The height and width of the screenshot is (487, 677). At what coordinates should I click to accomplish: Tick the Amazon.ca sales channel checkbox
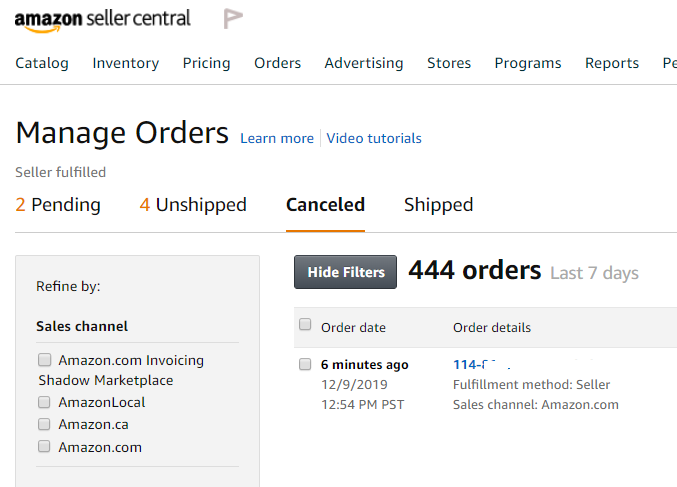coord(45,424)
